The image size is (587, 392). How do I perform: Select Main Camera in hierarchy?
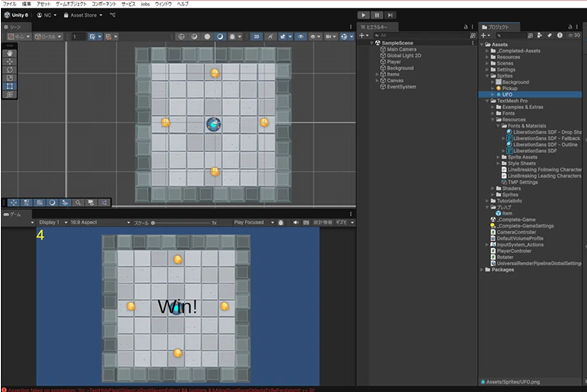tap(402, 49)
